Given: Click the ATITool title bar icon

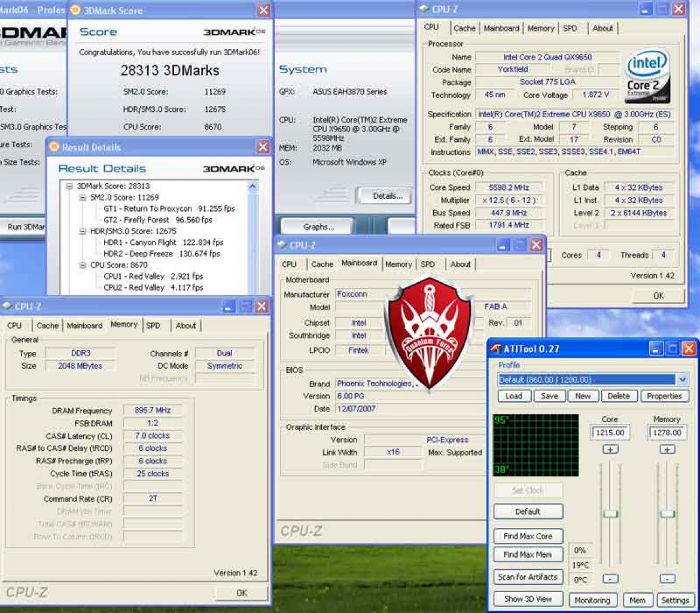Looking at the screenshot, I should coord(495,348).
